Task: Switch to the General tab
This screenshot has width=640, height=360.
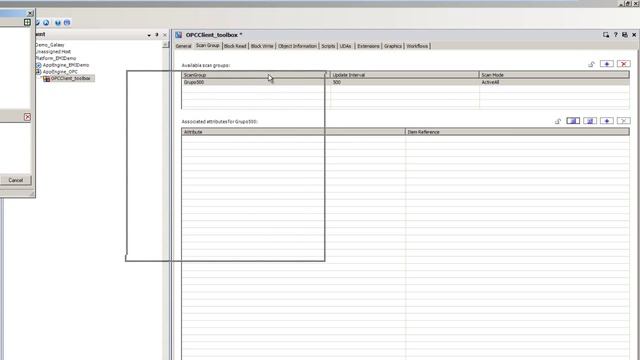Action: tap(183, 46)
